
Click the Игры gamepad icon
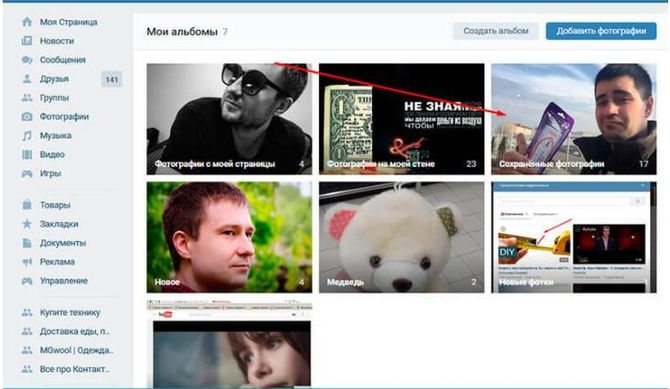pyautogui.click(x=27, y=174)
